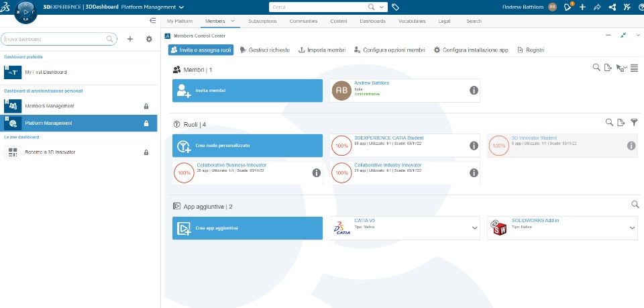Open the Members Control Center widget menu chevron
Viewport: 644px width, 308px height.
(x=638, y=36)
